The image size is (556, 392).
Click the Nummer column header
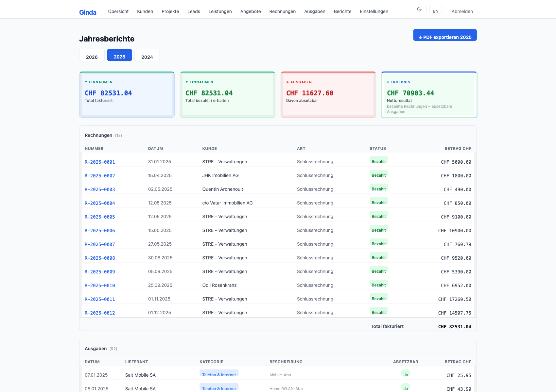[x=94, y=148]
